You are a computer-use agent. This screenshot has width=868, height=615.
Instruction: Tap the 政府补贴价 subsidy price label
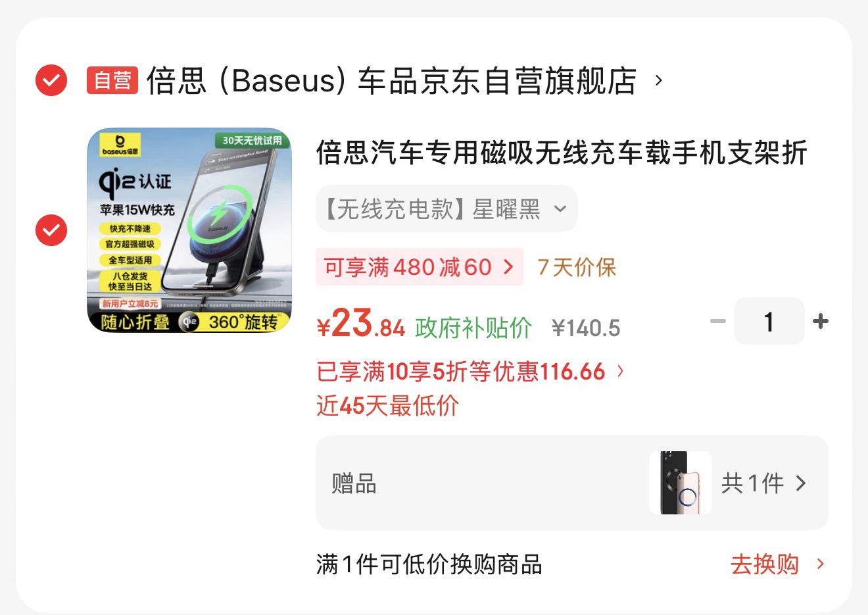click(473, 328)
